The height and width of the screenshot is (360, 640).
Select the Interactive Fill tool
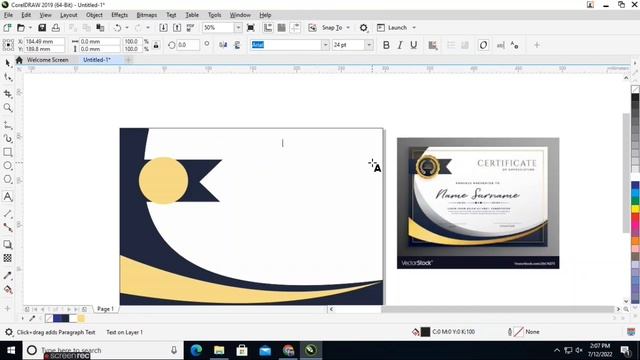tap(8, 290)
